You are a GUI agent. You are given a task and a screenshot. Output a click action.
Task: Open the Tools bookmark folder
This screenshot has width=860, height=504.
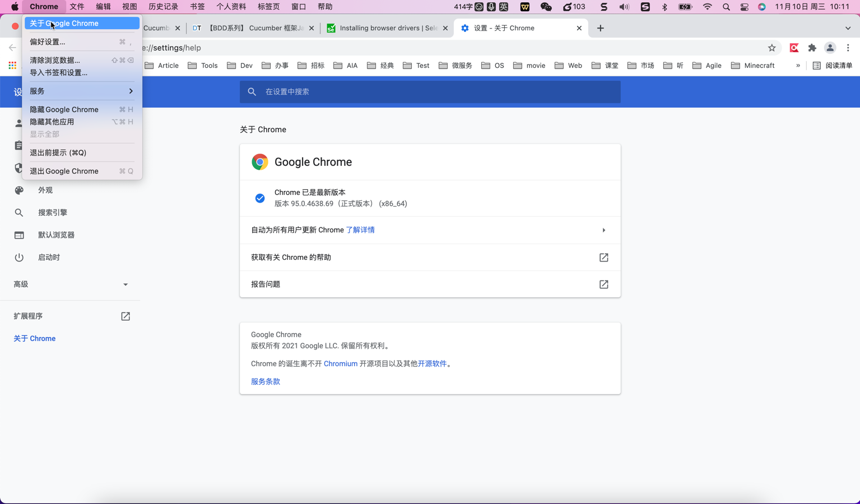(x=203, y=66)
